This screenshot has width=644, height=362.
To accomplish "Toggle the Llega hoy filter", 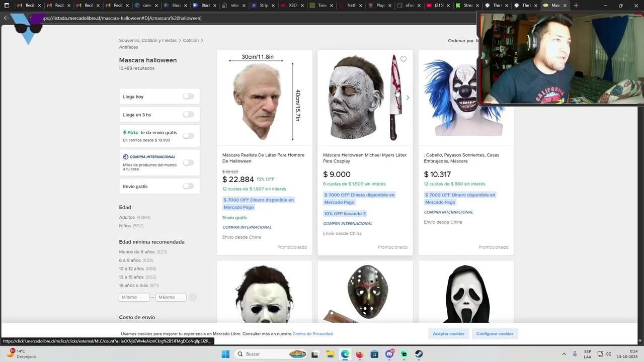I will point(188,96).
